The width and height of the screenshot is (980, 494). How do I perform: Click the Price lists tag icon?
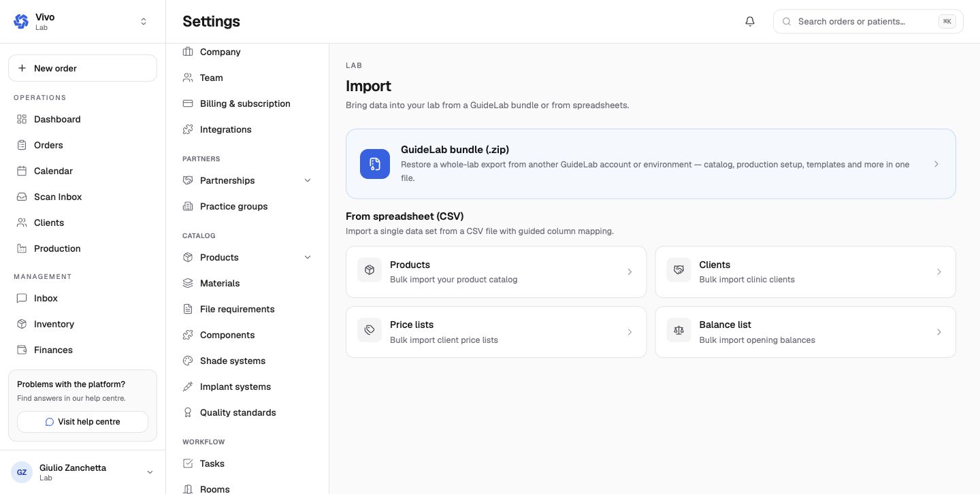tap(370, 331)
